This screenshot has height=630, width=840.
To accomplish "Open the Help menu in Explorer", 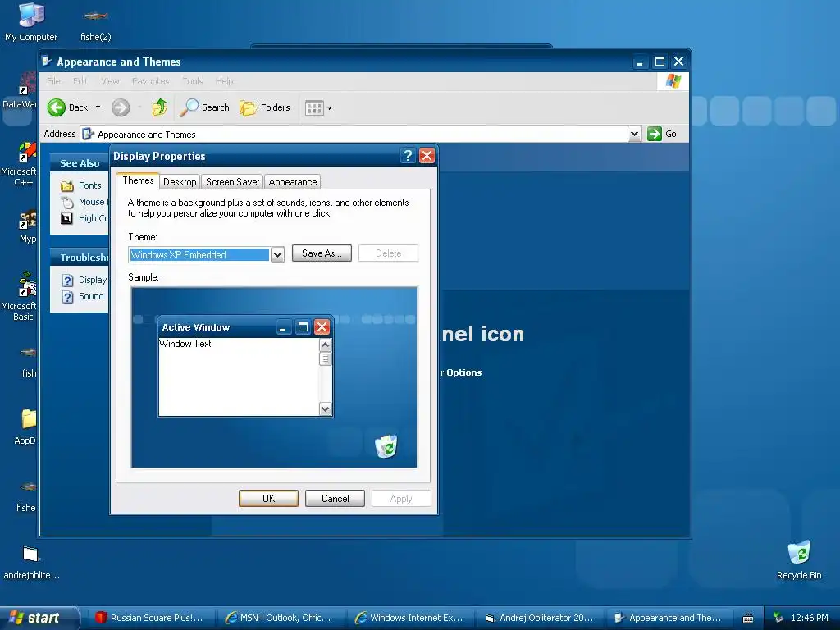I will coord(225,81).
